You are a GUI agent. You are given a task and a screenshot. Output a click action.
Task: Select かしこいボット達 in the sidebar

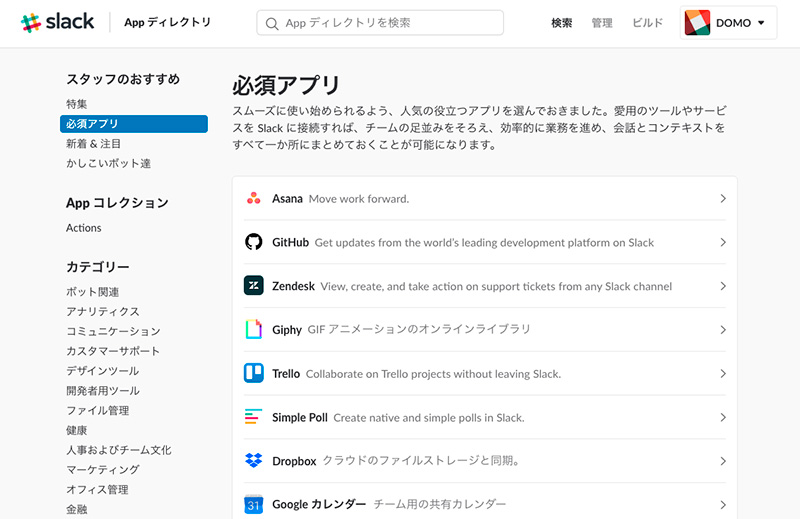tap(109, 164)
